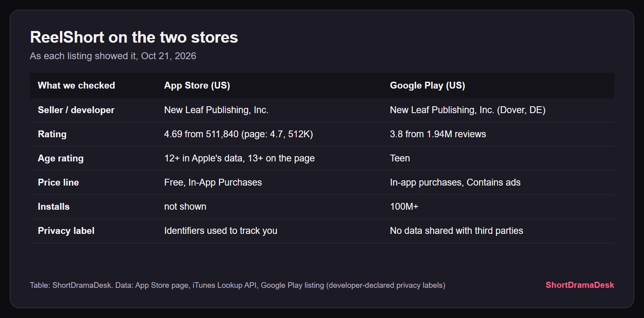
Task: Select the '3.8 from 1.94M reviews' cell
Action: 438,134
